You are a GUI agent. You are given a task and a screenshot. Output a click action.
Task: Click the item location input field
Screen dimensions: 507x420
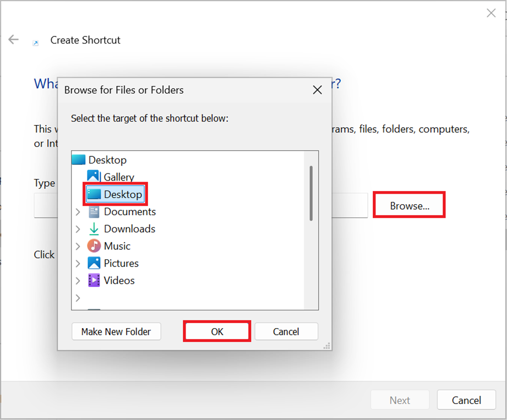pyautogui.click(x=201, y=205)
